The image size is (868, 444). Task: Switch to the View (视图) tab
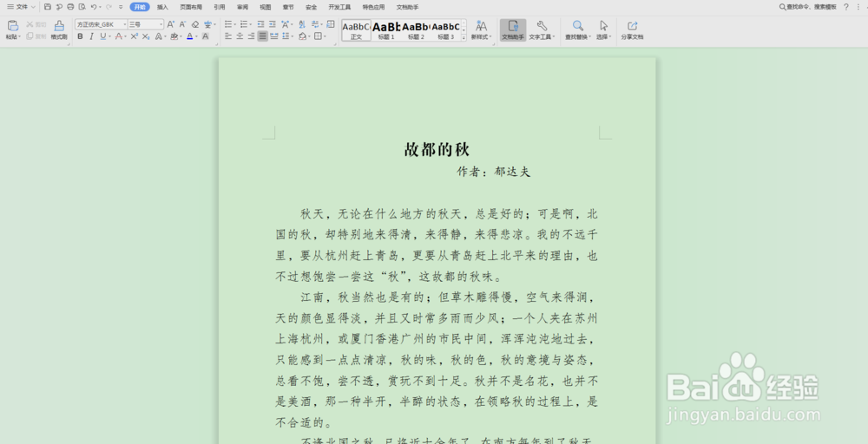click(x=266, y=7)
